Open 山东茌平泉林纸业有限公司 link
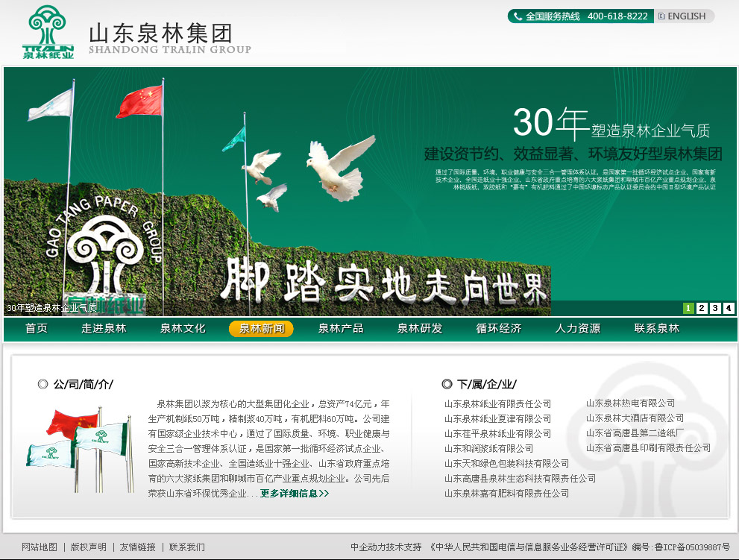Screen dimensions: 739x560 pyautogui.click(x=497, y=434)
